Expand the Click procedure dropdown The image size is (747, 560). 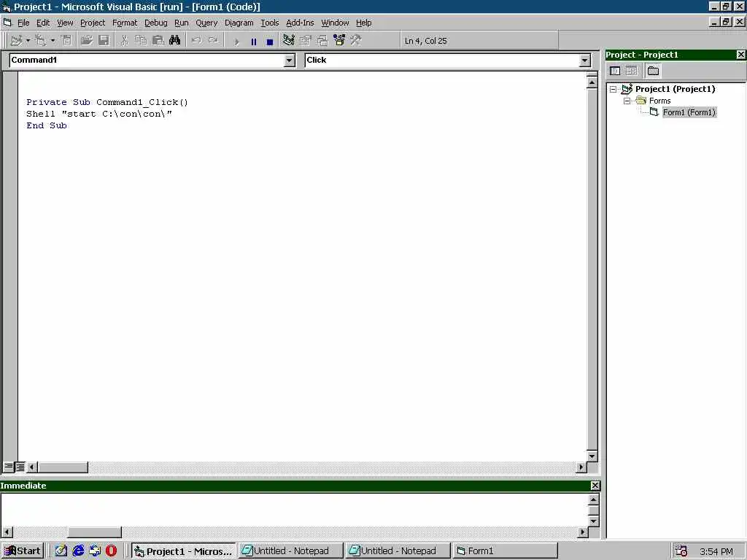[584, 61]
